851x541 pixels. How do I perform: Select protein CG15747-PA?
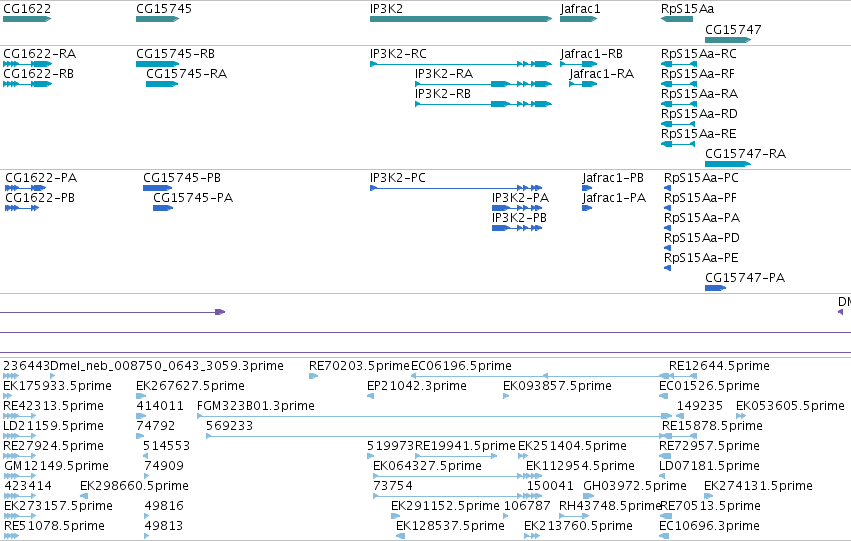[x=745, y=278]
